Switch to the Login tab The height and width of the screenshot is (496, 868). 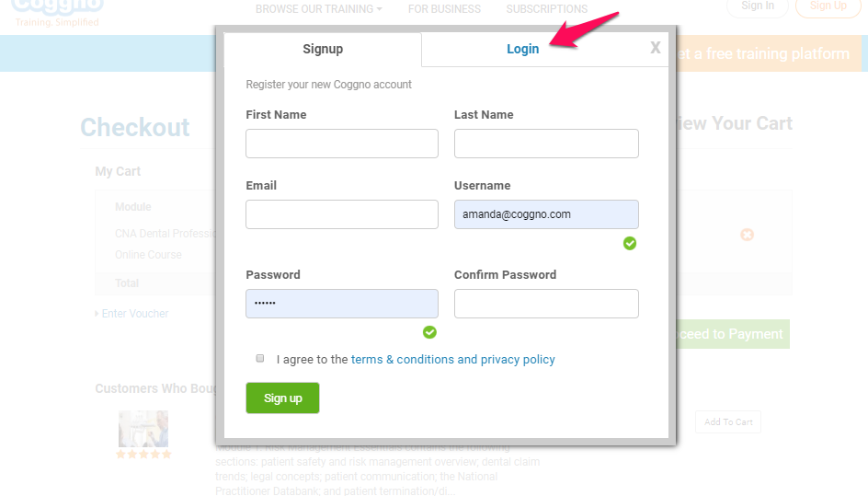click(522, 49)
